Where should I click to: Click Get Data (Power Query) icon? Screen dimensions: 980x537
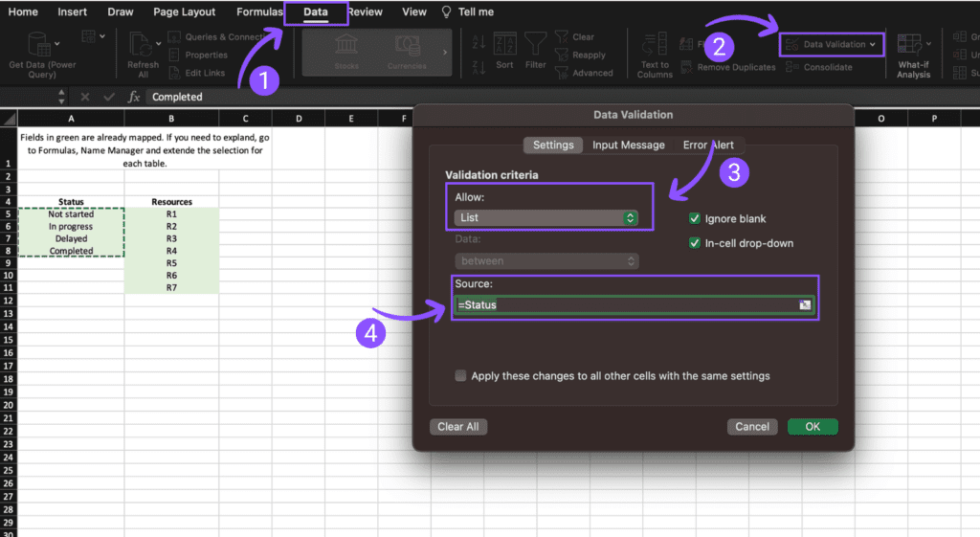click(40, 44)
